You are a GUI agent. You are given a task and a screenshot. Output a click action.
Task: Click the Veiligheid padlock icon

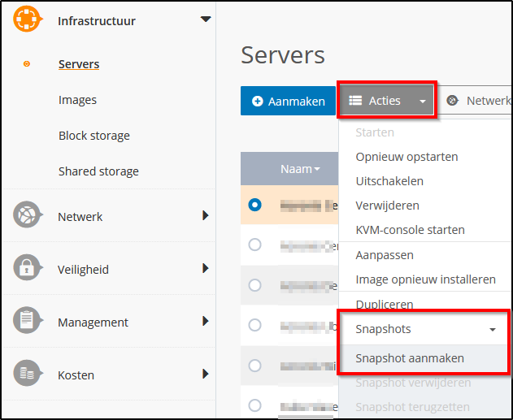coord(27,269)
